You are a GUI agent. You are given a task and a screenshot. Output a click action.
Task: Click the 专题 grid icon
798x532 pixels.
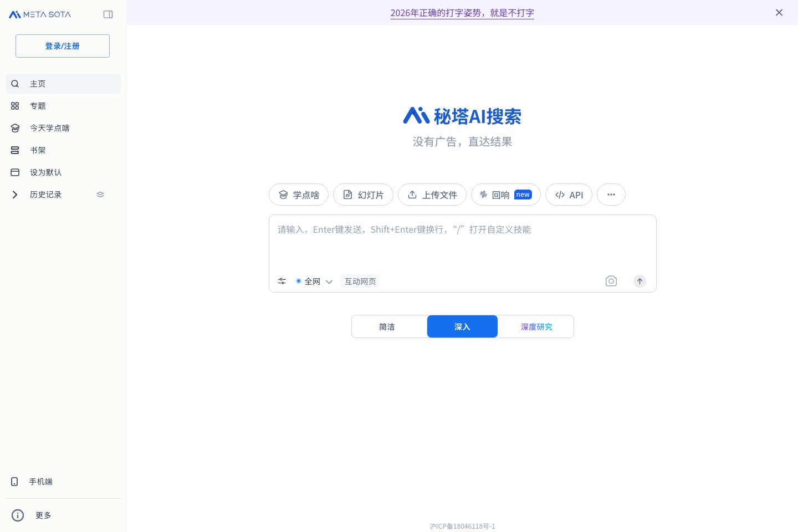15,106
